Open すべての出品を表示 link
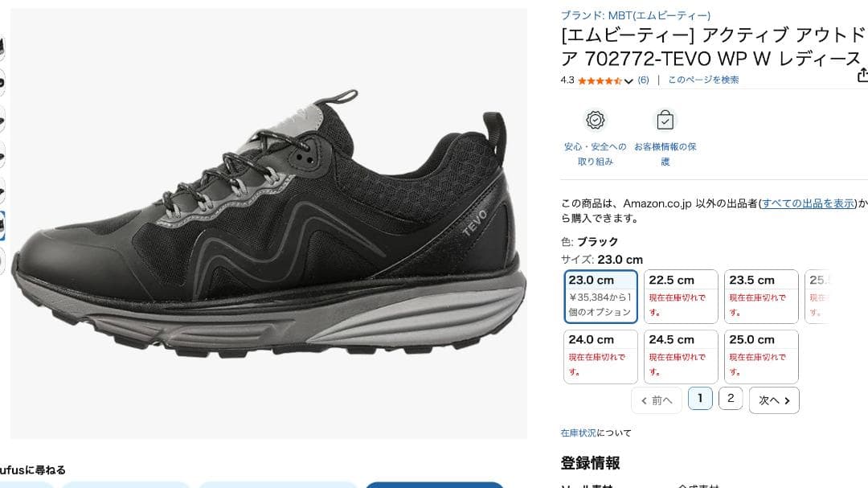The width and height of the screenshot is (868, 488). [809, 203]
